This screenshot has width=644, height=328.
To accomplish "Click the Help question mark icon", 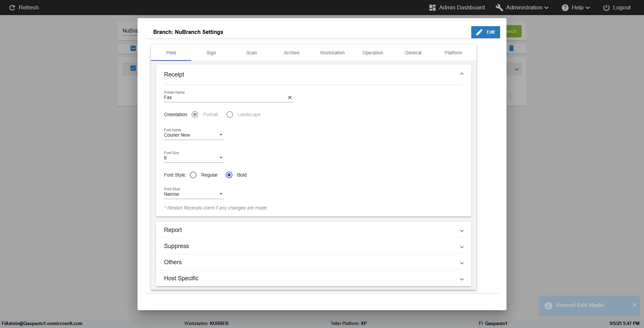I will (565, 8).
